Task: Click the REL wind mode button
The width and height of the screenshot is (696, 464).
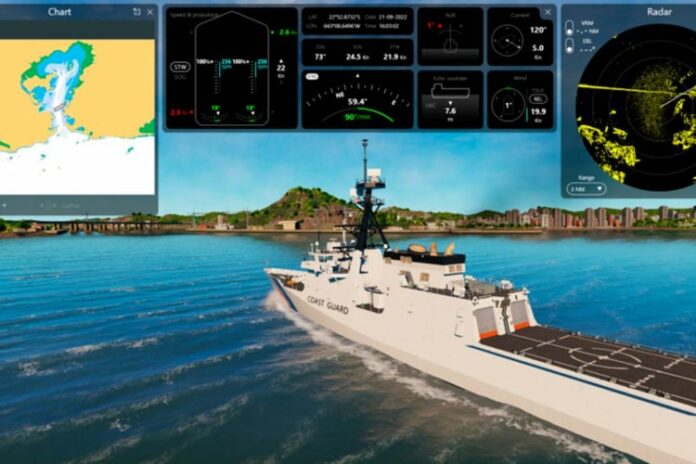Action: click(539, 99)
